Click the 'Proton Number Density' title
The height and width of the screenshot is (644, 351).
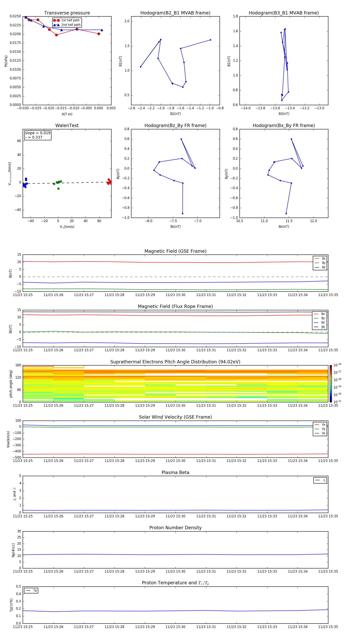click(175, 528)
